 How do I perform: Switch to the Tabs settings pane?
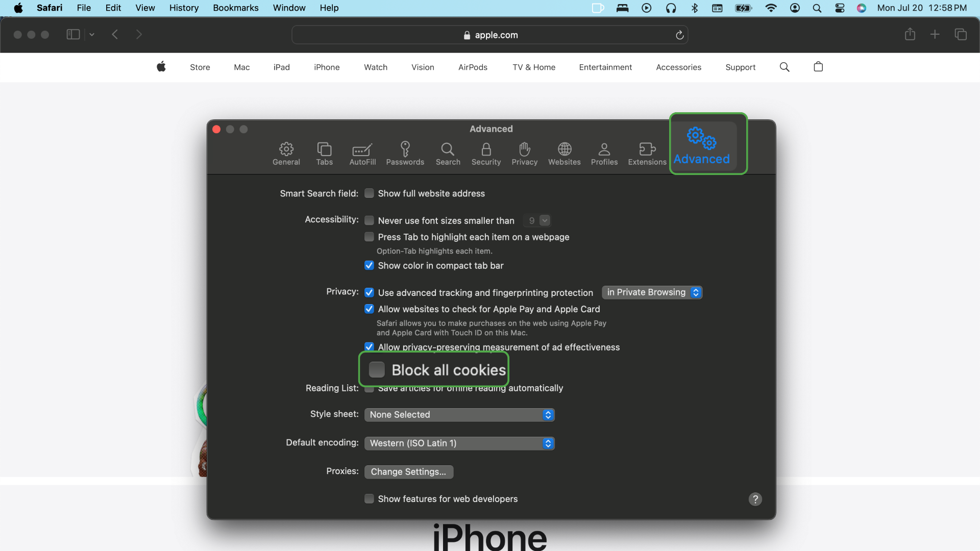tap(324, 154)
